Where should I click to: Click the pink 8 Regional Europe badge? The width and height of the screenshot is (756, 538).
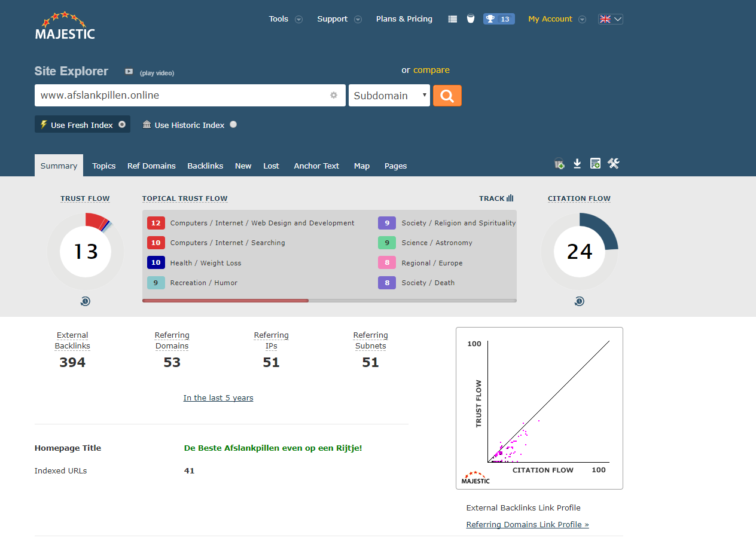[387, 262]
